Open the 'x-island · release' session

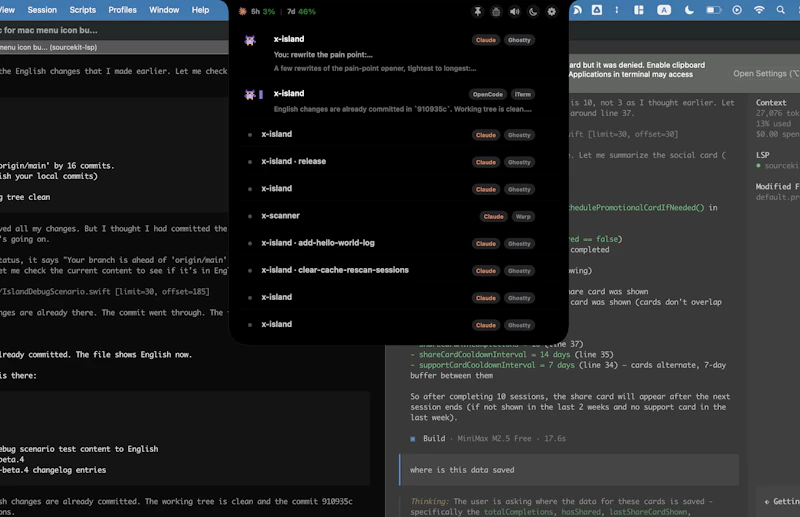[x=399, y=162]
